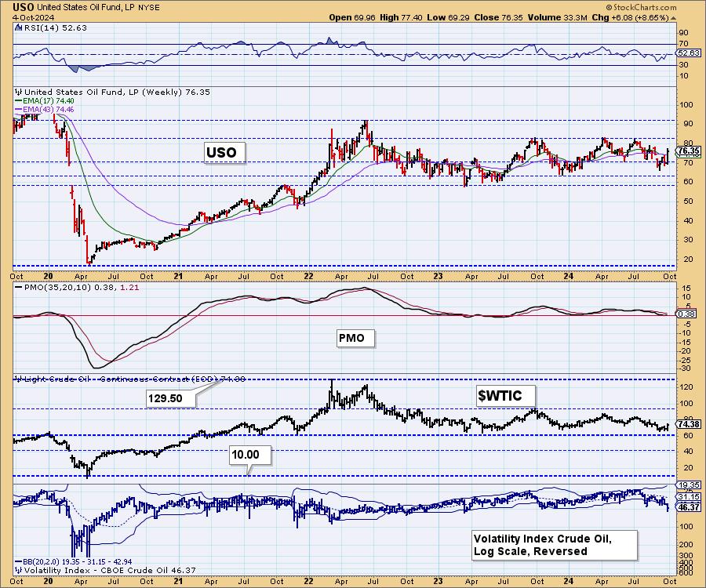This screenshot has height=588, width=706.
Task: Click year 20 on the USO panel time axis
Action: point(49,276)
